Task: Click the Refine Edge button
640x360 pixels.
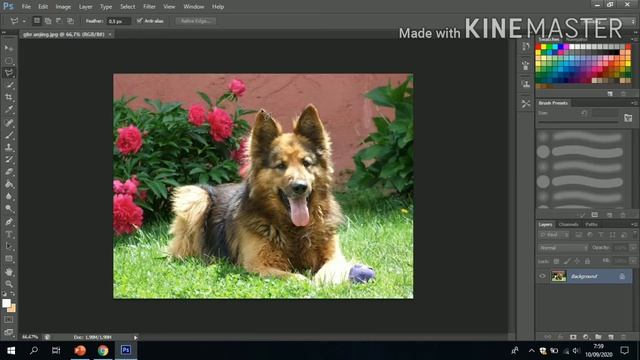Action: [x=196, y=21]
